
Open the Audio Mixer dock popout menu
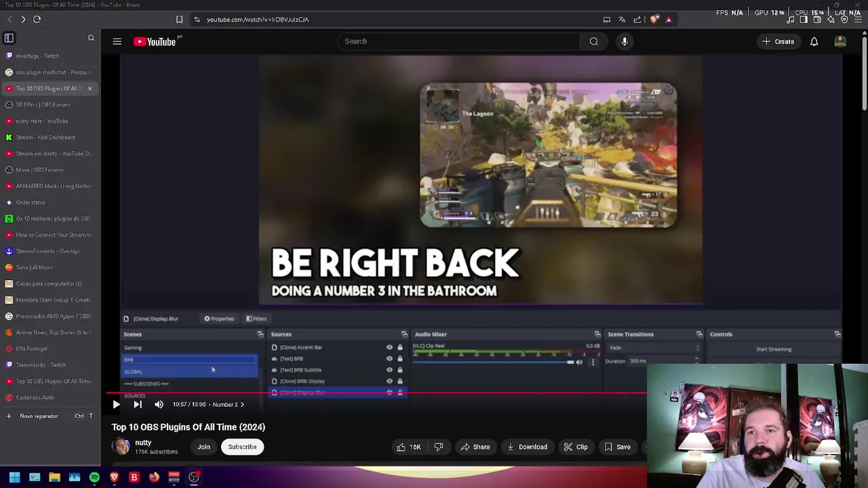[597, 334]
